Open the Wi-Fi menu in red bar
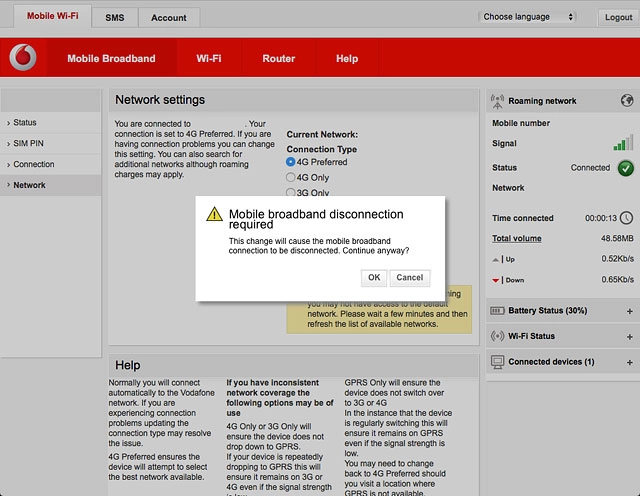The height and width of the screenshot is (496, 640). (209, 58)
